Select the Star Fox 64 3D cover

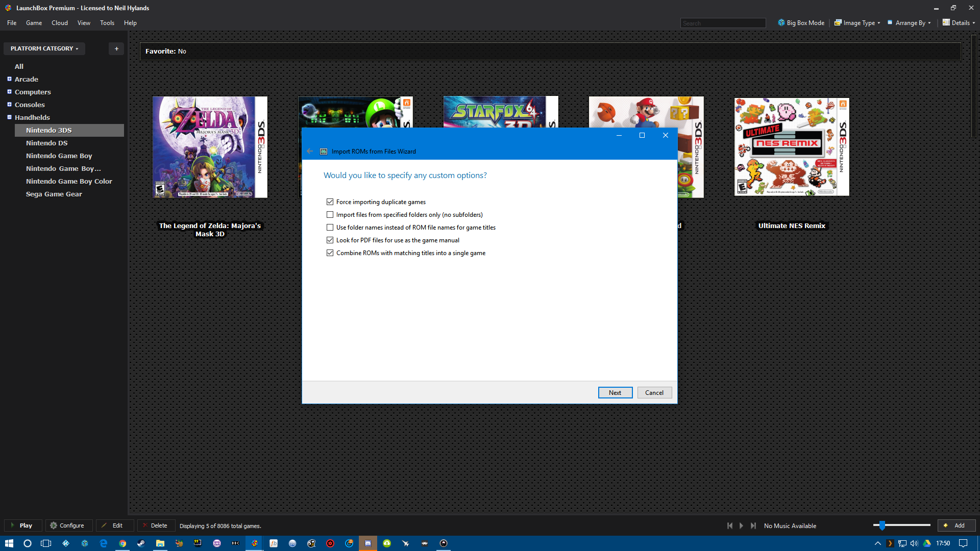[501, 111]
